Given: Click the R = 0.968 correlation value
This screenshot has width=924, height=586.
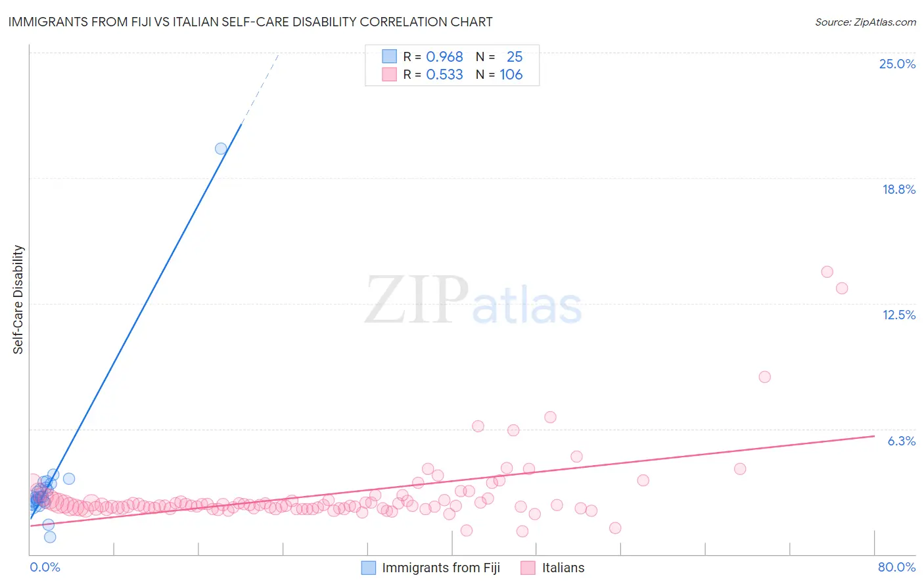Looking at the screenshot, I should coord(433,56).
